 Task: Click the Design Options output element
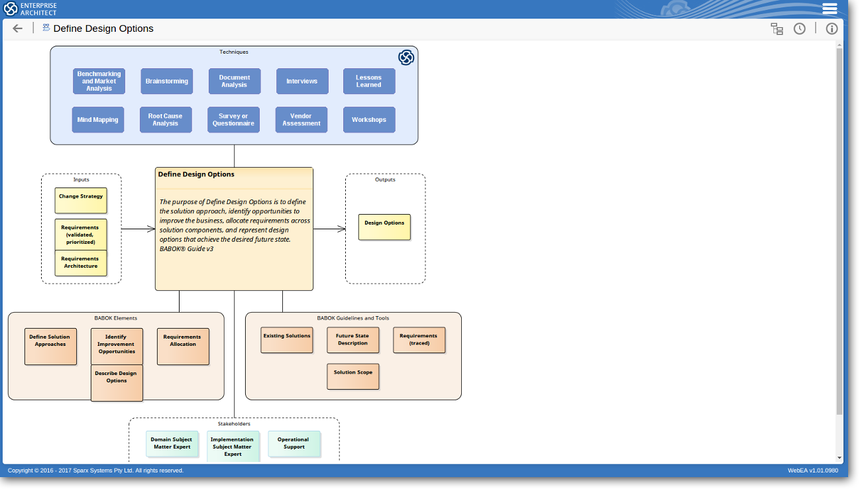click(384, 227)
